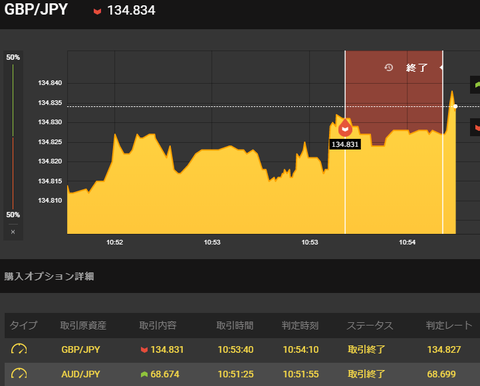Click the white expiry line at the red zone's right edge
This screenshot has width=480, height=386.
pos(443,142)
